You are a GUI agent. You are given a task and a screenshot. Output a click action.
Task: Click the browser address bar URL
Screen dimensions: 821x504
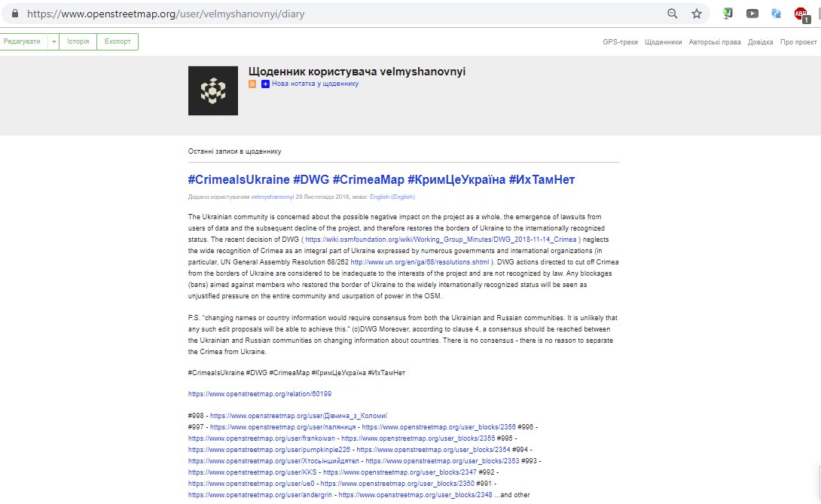coord(166,14)
